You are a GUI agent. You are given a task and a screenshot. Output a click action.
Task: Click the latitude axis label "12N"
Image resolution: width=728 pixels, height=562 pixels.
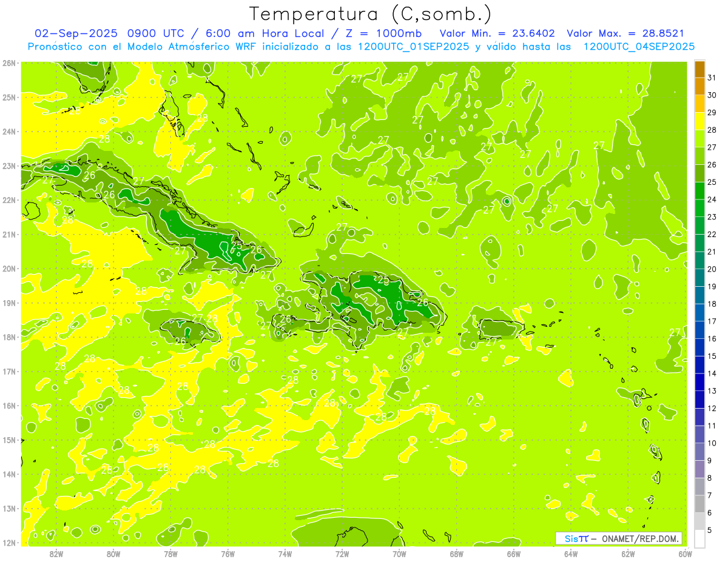click(x=9, y=543)
